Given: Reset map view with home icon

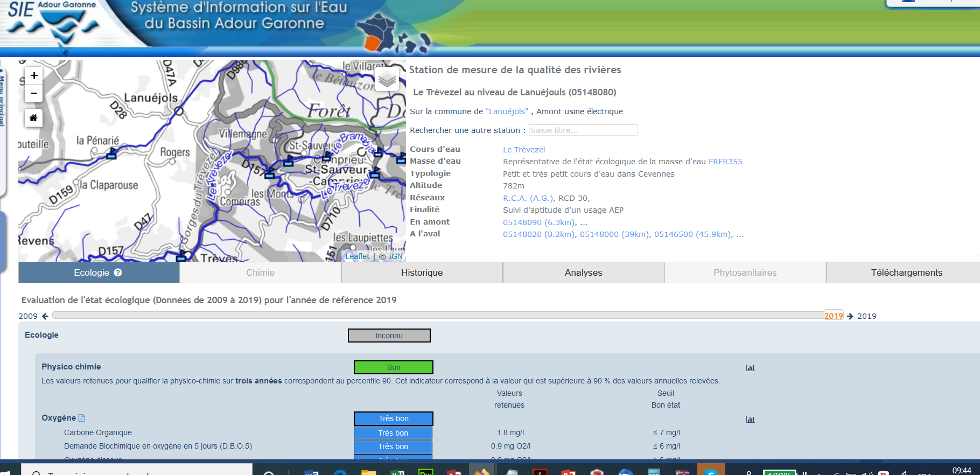Looking at the screenshot, I should (33, 117).
